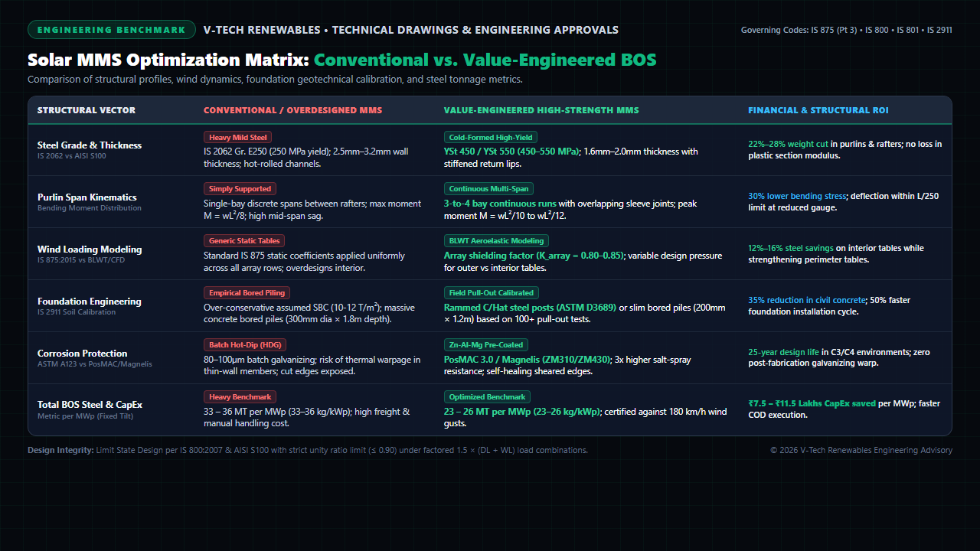This screenshot has width=980, height=551.
Task: Click the Batch Hot-Dip (HDG) tag
Action: 247,345
